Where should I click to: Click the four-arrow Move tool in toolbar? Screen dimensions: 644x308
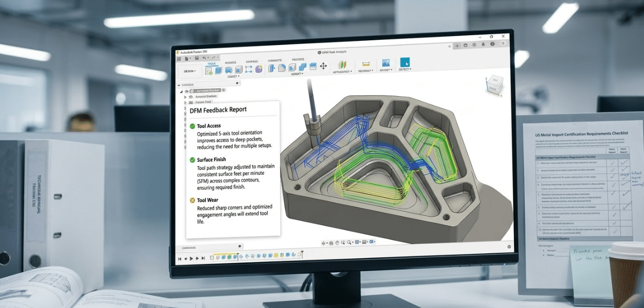coord(324,66)
